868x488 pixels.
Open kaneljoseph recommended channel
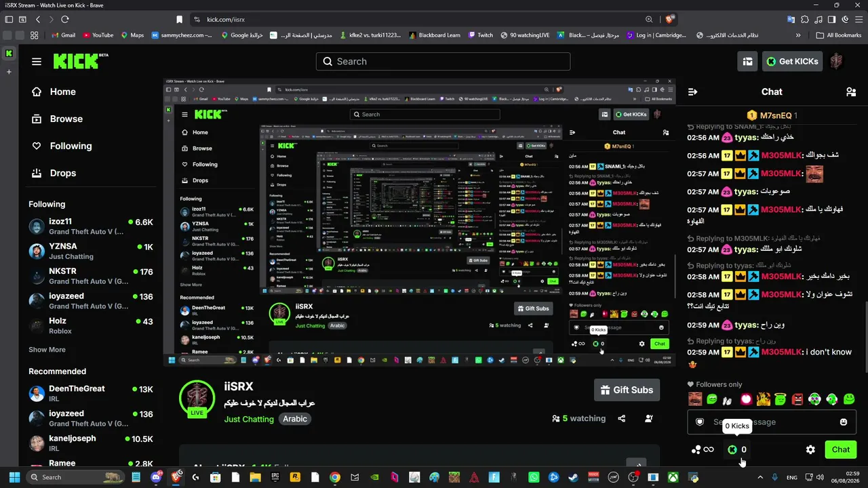tap(91, 443)
